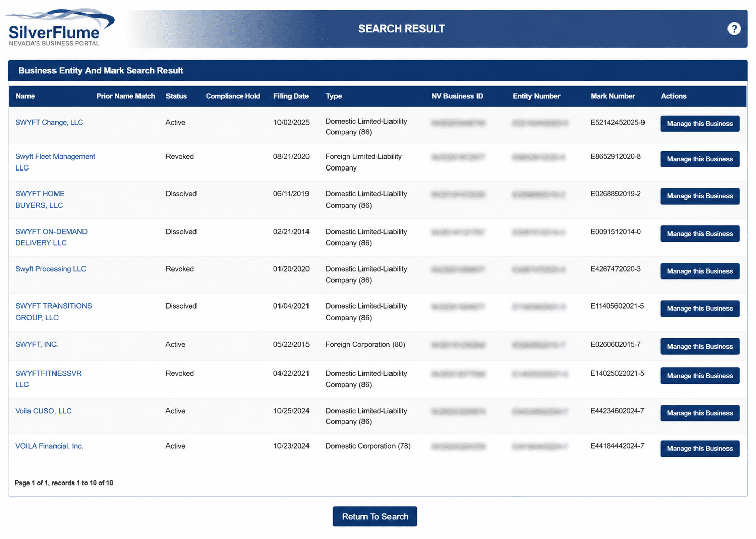Open Swyft Fleet Management LLC link
Viewport: 756px width, 539px height.
(x=55, y=162)
